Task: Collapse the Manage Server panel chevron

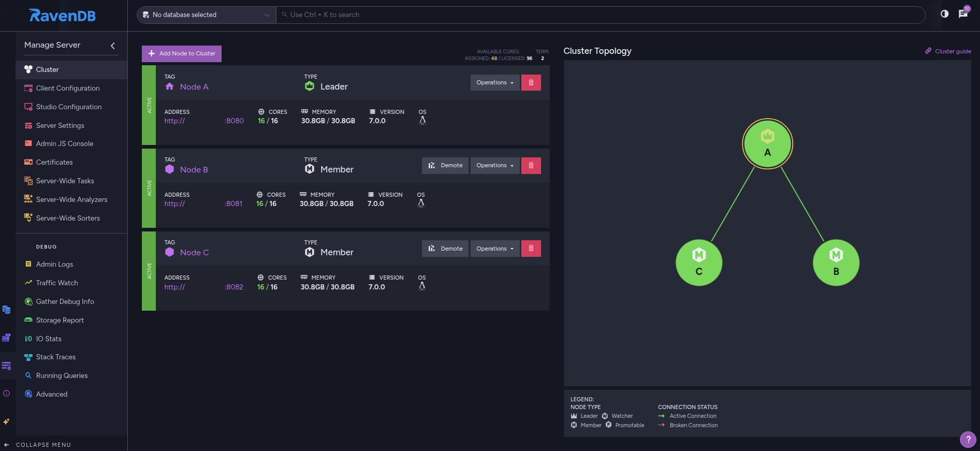Action: pyautogui.click(x=113, y=46)
